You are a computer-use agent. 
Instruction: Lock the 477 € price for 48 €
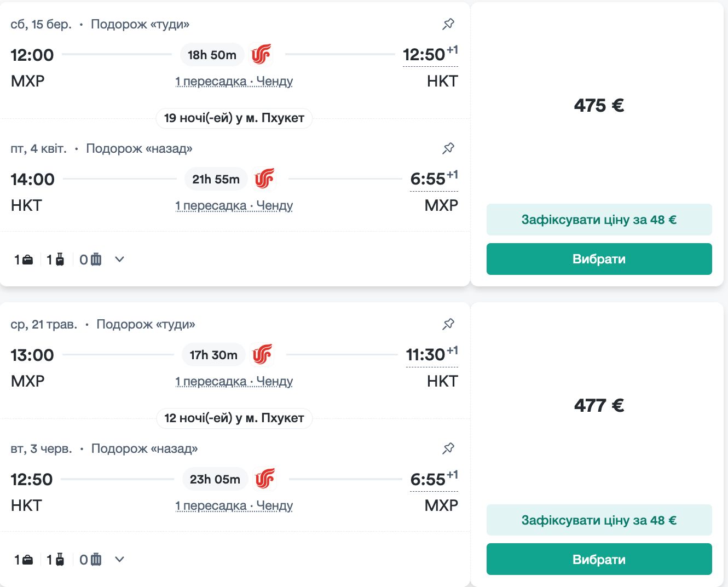click(x=599, y=520)
